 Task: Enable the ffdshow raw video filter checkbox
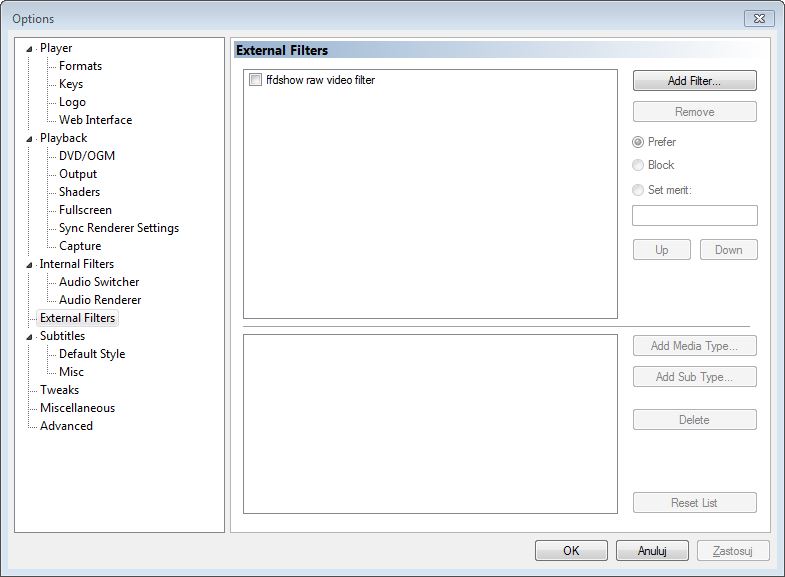(x=256, y=80)
